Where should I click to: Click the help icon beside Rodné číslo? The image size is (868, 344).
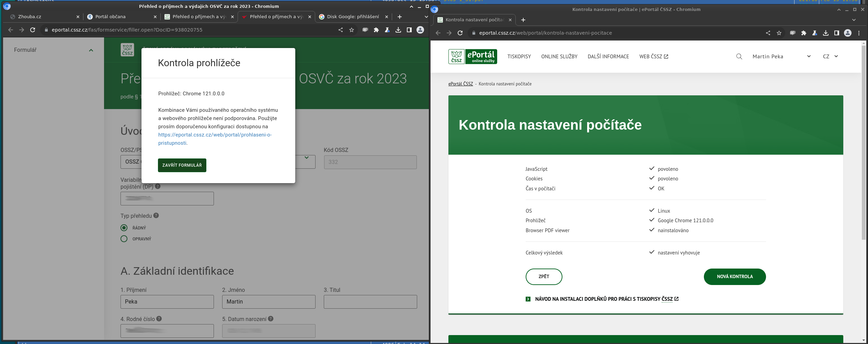point(159,319)
